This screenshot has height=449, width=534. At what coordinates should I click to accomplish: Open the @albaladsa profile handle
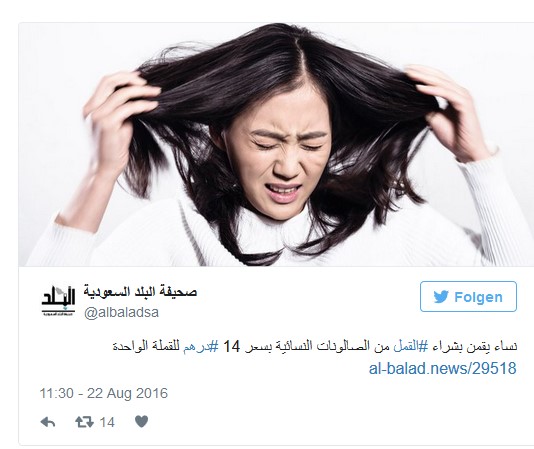pos(121,312)
